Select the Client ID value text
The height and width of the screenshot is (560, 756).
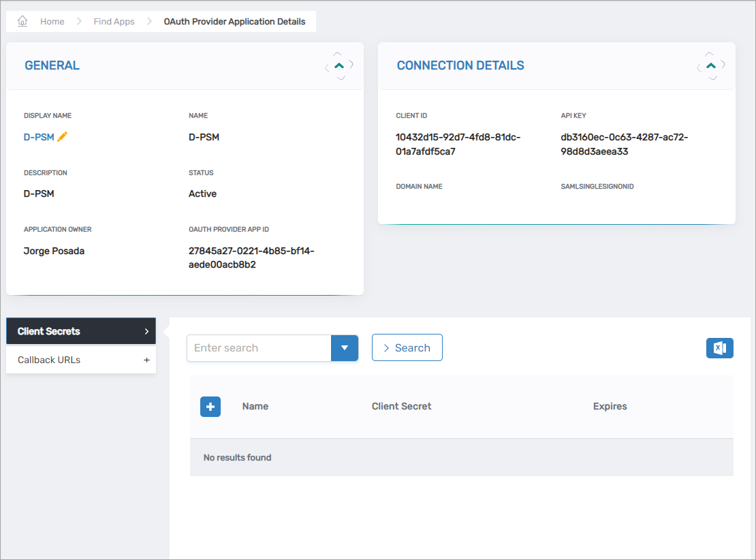(x=458, y=144)
